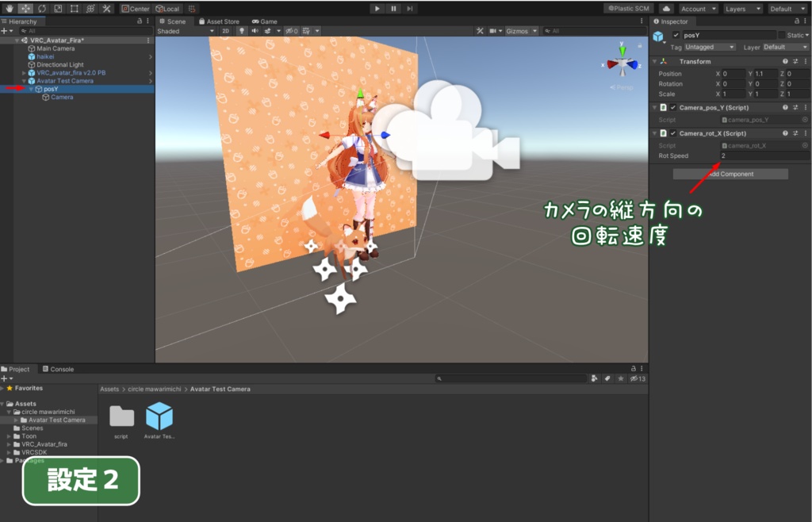Open the Shaded draw mode dropdown
812x522 pixels.
tap(182, 31)
